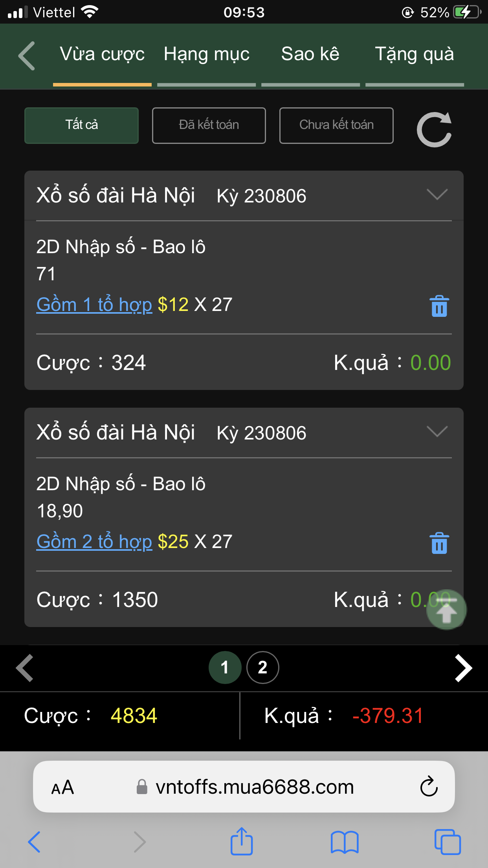Go to next page with right chevron
488x868 pixels.
coord(463,668)
